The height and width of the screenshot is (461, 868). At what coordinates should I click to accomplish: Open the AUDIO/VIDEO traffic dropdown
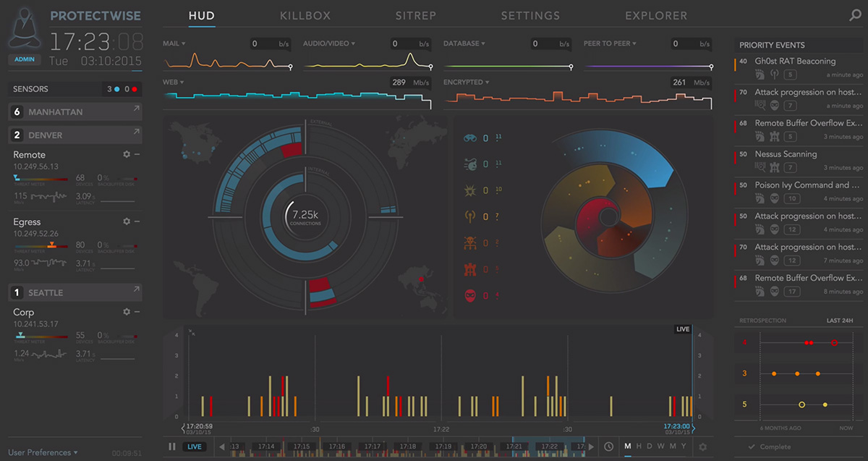pos(329,43)
